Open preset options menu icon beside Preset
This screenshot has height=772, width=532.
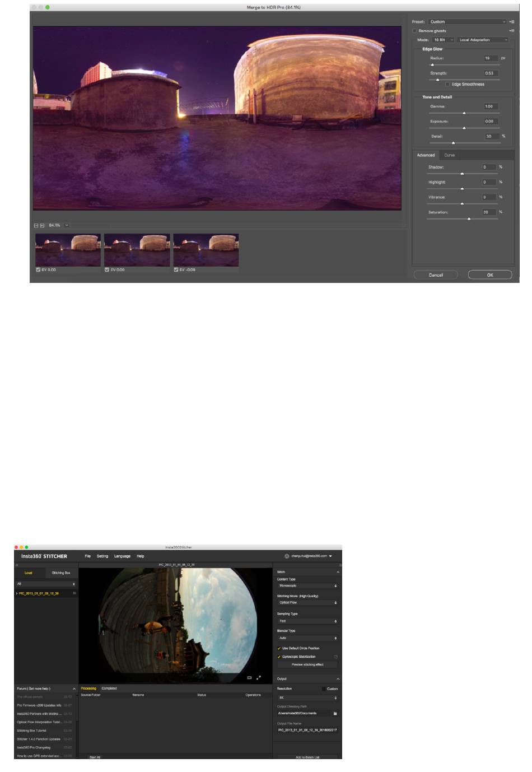click(x=511, y=22)
